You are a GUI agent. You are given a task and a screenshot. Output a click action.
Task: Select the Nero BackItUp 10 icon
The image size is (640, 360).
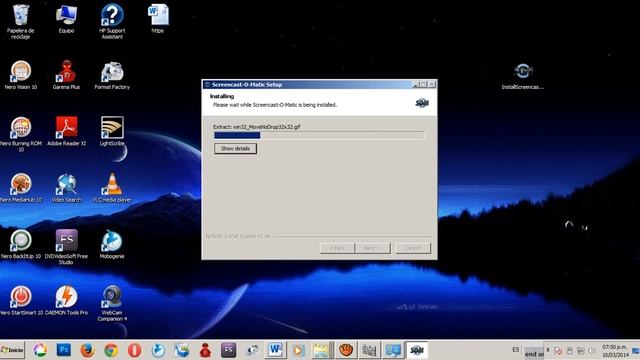20,244
